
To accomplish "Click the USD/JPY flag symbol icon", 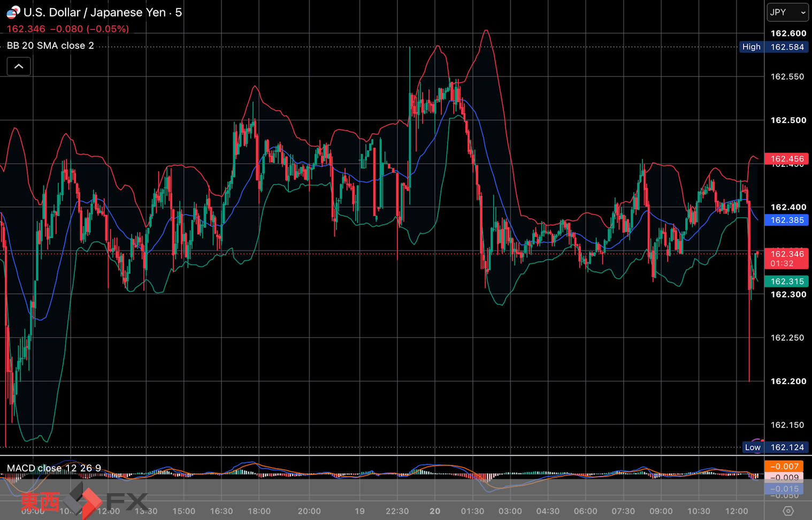I will tap(13, 12).
